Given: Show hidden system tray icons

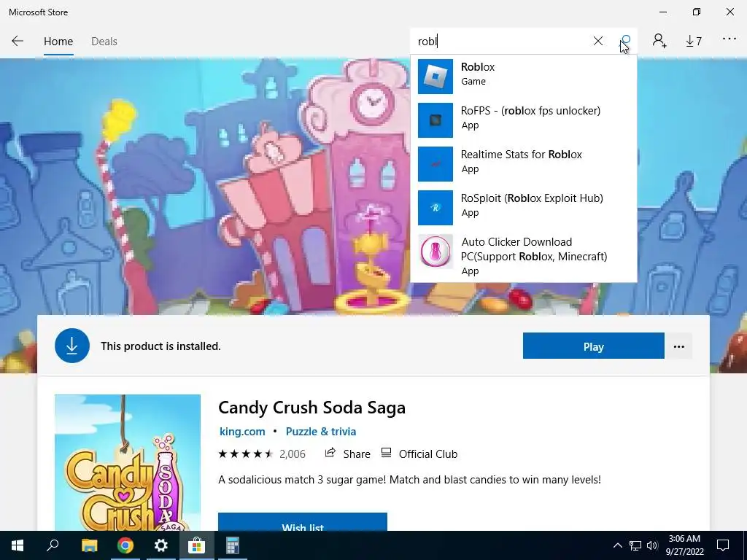Looking at the screenshot, I should pos(617,545).
